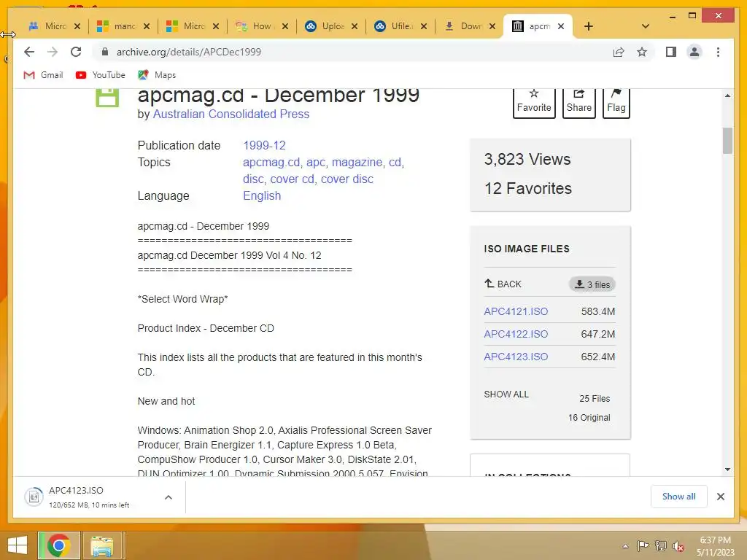Open APC4123.ISO download item

pos(88,497)
